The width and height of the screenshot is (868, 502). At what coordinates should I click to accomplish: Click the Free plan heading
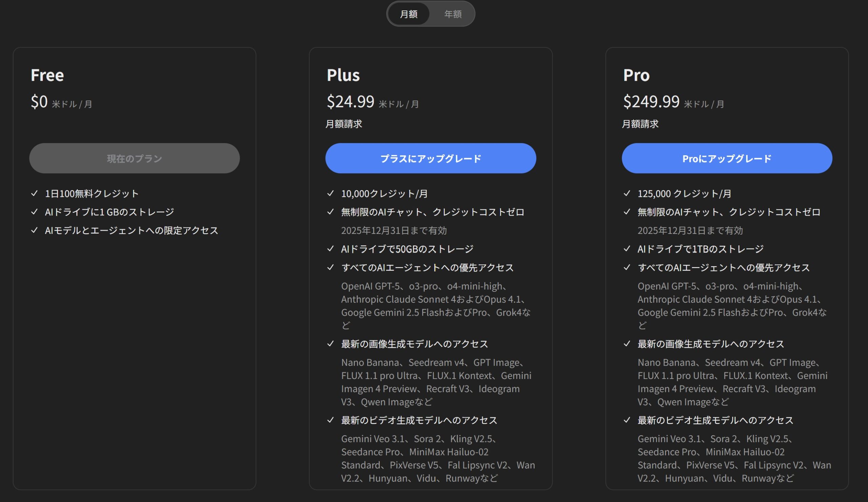click(47, 75)
